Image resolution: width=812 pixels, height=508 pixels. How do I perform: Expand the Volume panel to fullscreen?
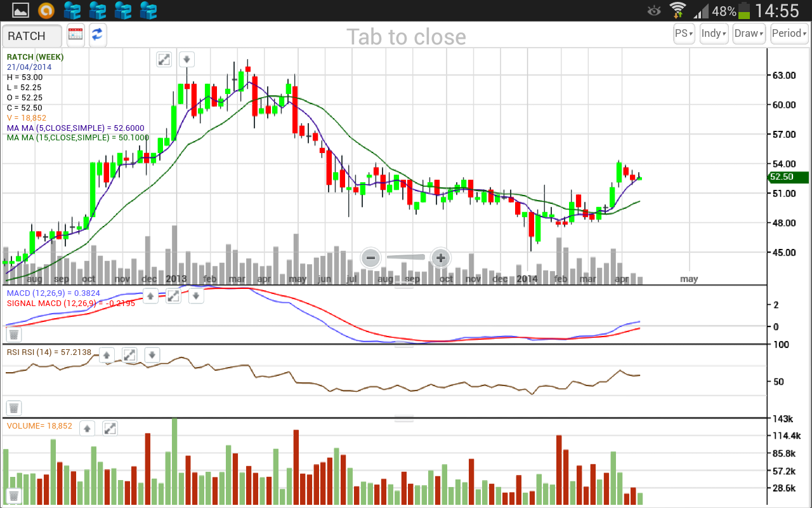click(x=110, y=429)
